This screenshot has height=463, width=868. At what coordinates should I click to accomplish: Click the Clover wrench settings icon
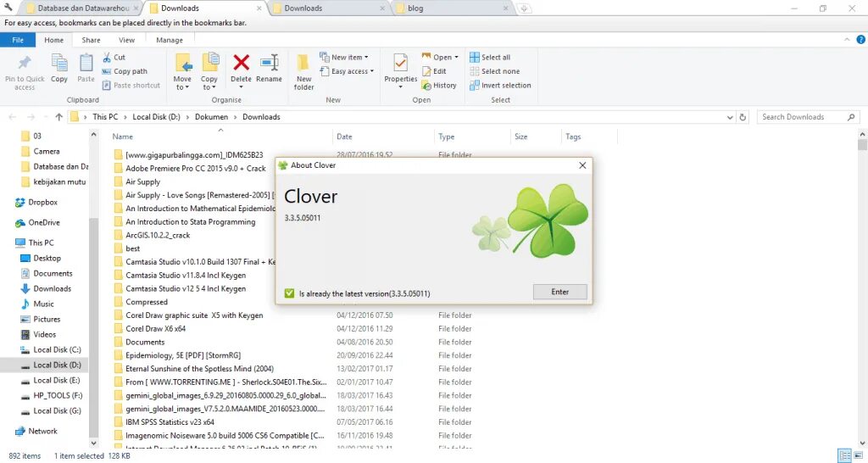point(8,7)
